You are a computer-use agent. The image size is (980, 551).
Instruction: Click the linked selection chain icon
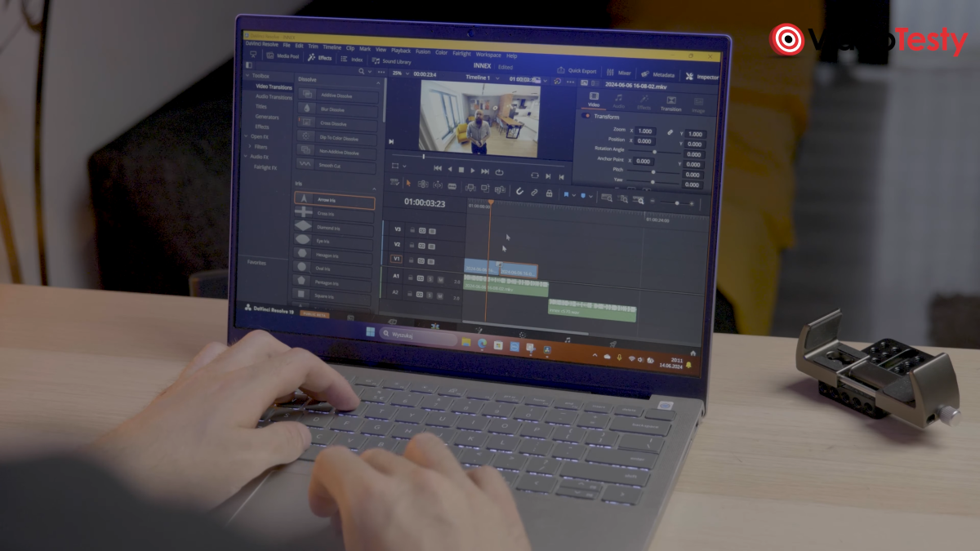(x=533, y=193)
